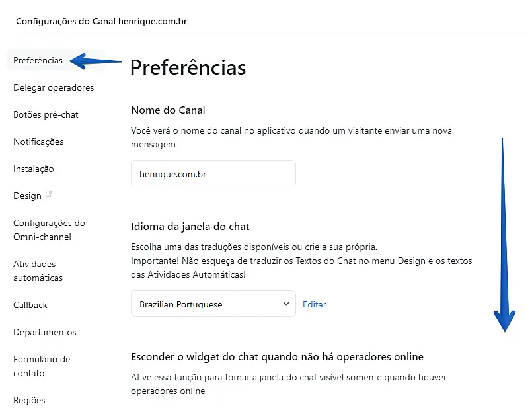Expand the Brazilian Portuguese language dropdown

(x=213, y=304)
